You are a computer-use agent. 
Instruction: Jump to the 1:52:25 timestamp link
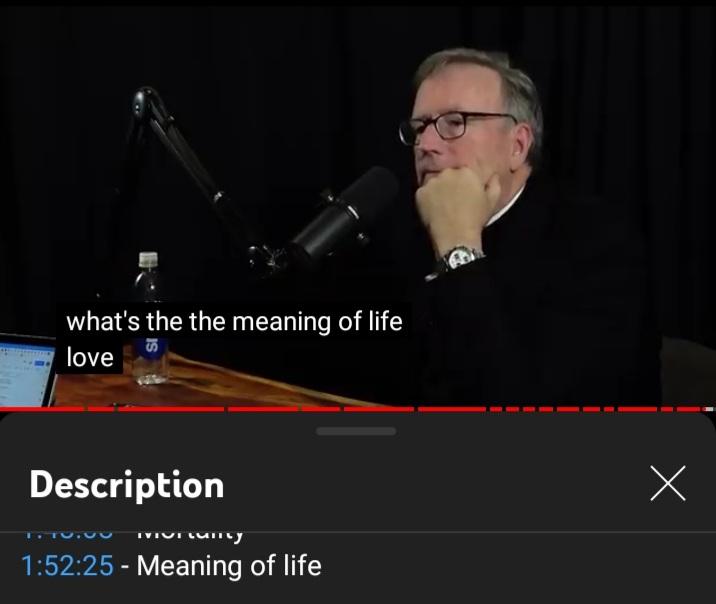point(67,566)
